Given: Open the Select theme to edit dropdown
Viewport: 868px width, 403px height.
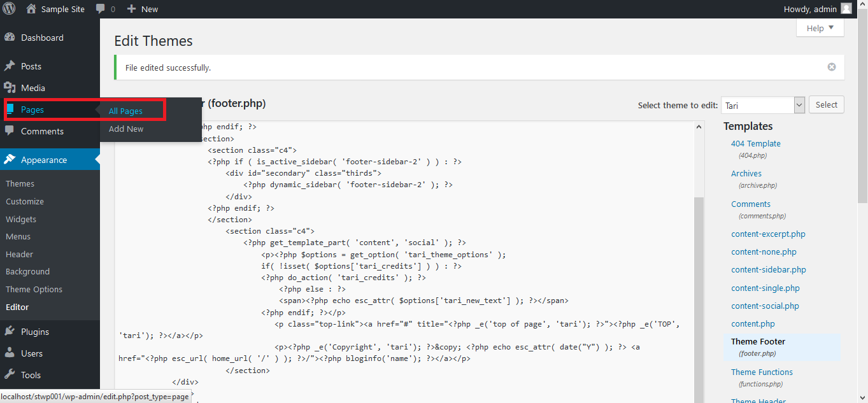Looking at the screenshot, I should coord(763,105).
